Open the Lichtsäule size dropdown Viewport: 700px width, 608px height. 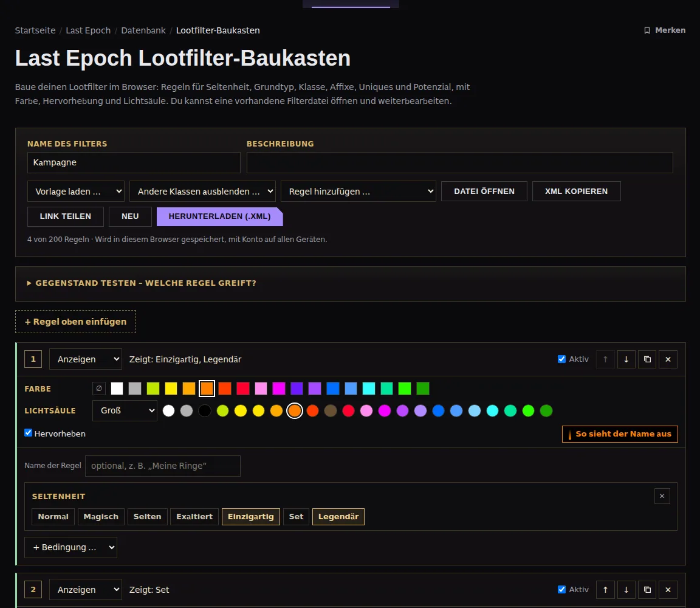click(x=125, y=410)
